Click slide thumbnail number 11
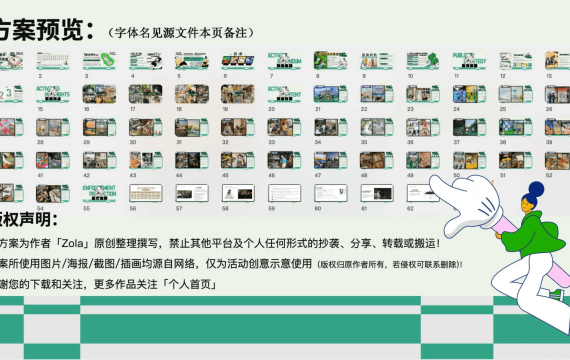570x360 pixels. (x=469, y=61)
